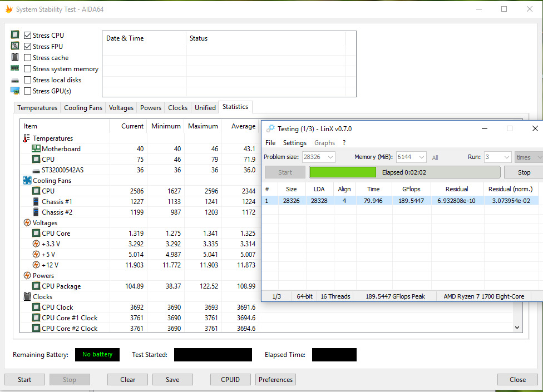Click the Chassis #1 fan icon
Viewport: 543px width, 392px height.
(36, 202)
